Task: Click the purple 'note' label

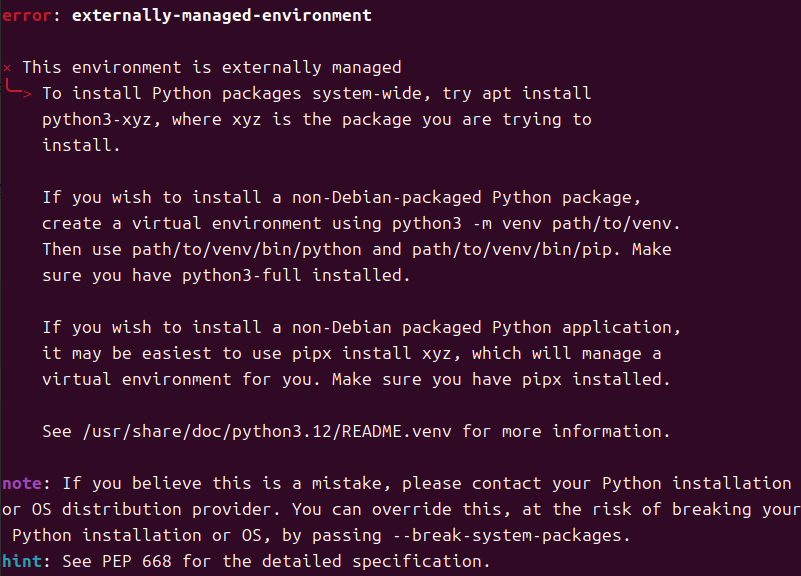Action: click(21, 483)
